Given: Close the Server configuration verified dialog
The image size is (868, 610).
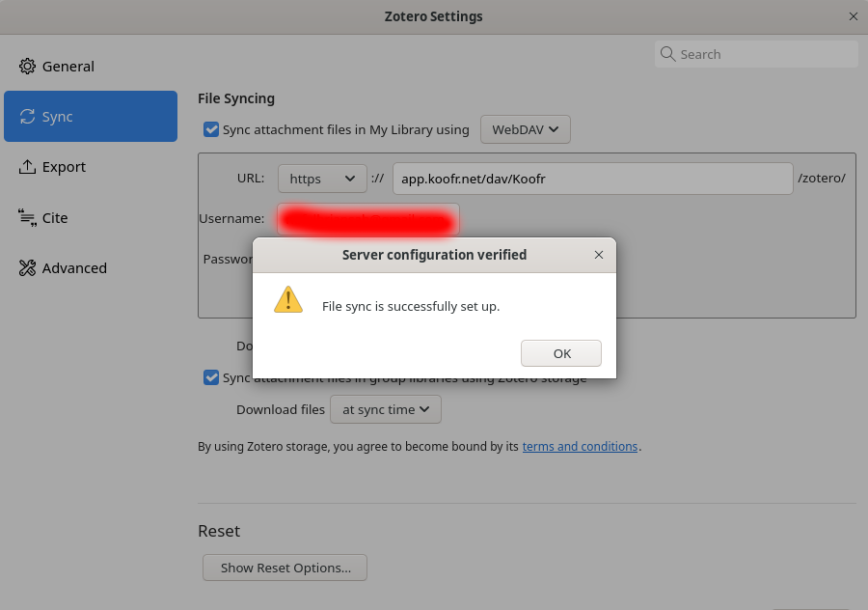Looking at the screenshot, I should 598,255.
